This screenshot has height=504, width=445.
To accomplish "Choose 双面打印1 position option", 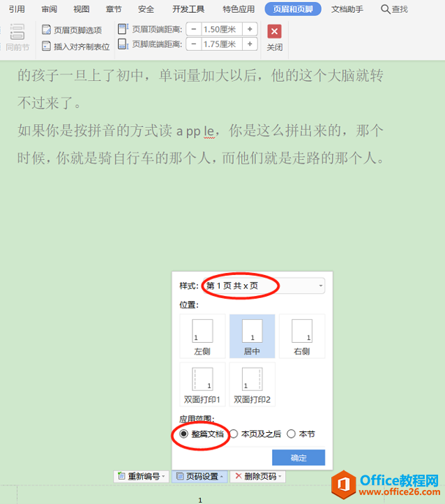I will tap(202, 385).
